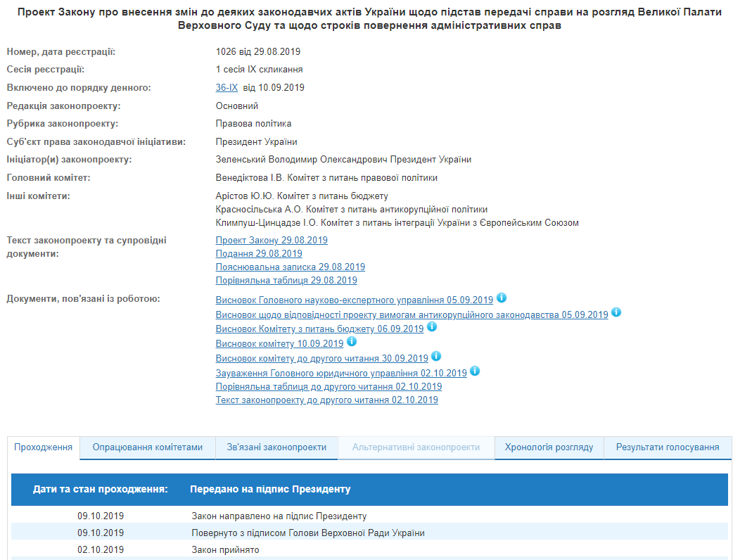Click info icon next to antикорупційного законодавства conclusion
The image size is (733, 560).
[x=617, y=314]
